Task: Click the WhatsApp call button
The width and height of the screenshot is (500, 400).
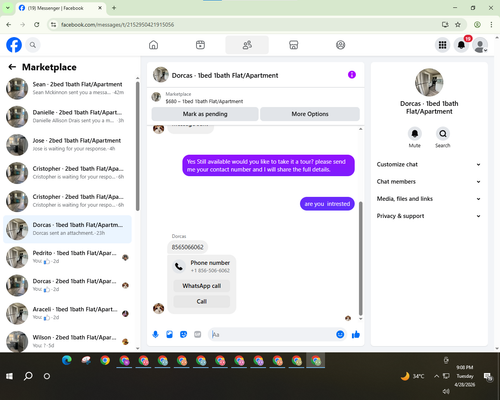Action: (x=202, y=286)
